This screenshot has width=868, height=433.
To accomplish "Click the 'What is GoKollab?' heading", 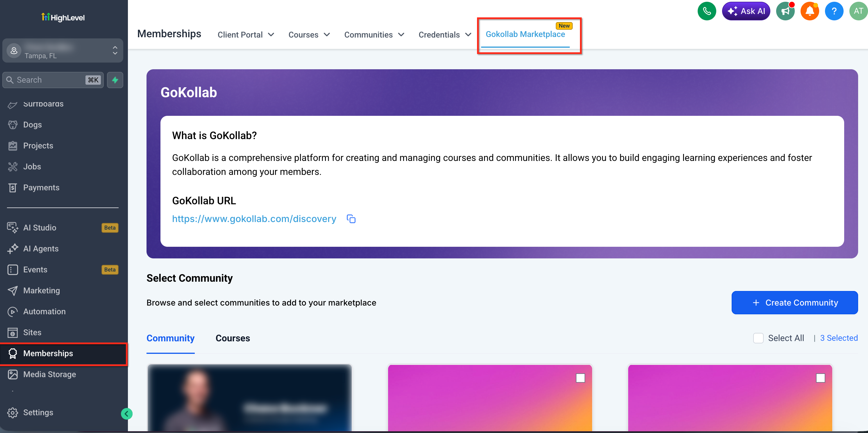I will coord(214,136).
